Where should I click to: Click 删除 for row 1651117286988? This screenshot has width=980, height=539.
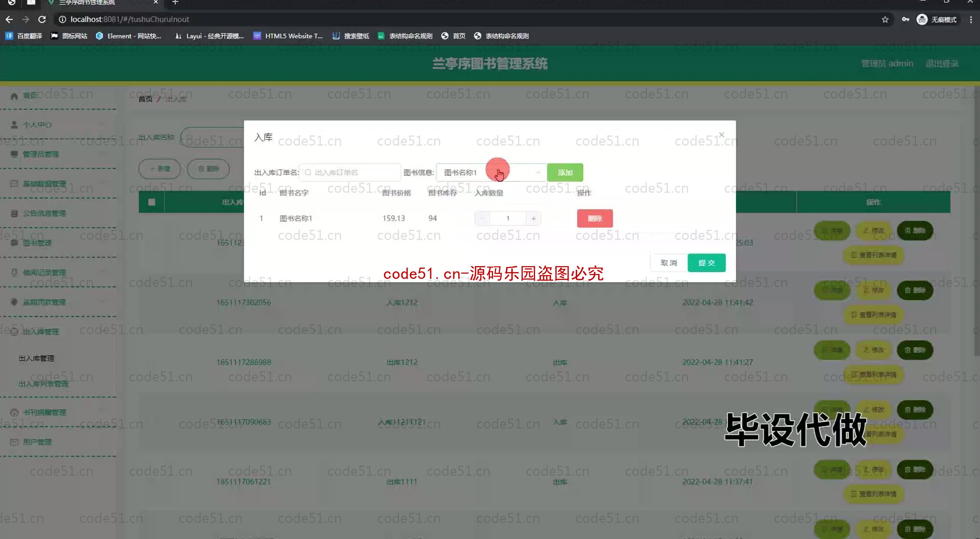pos(914,350)
